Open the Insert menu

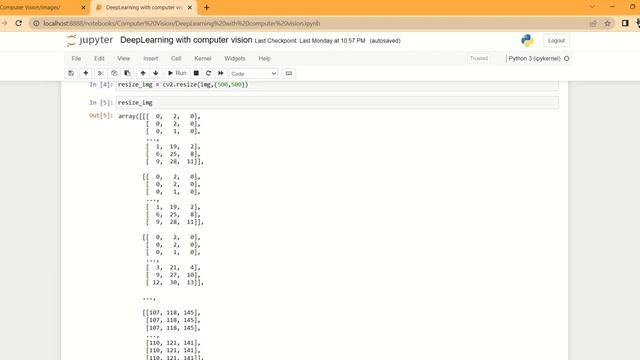tap(151, 58)
